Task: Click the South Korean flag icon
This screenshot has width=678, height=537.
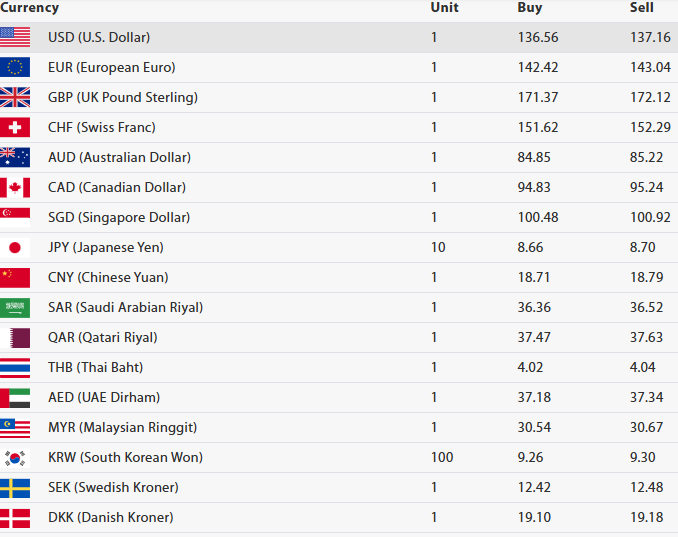Action: [x=15, y=457]
